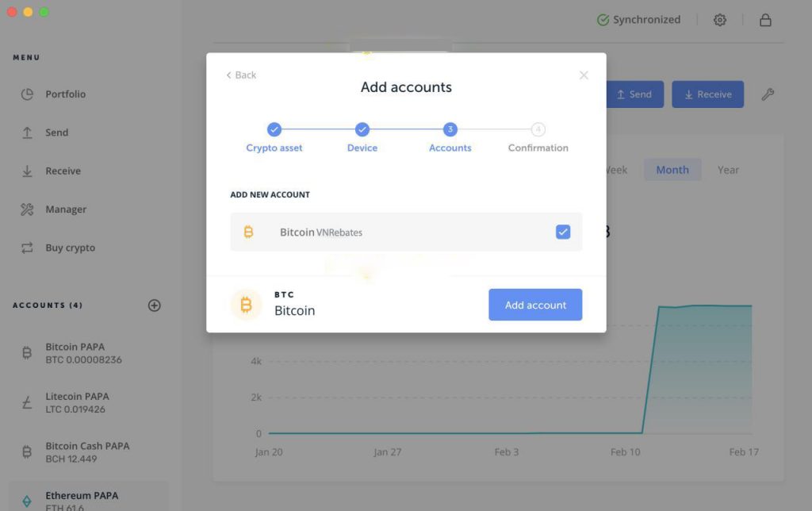Click the Portfolio pie chart icon

pos(27,94)
